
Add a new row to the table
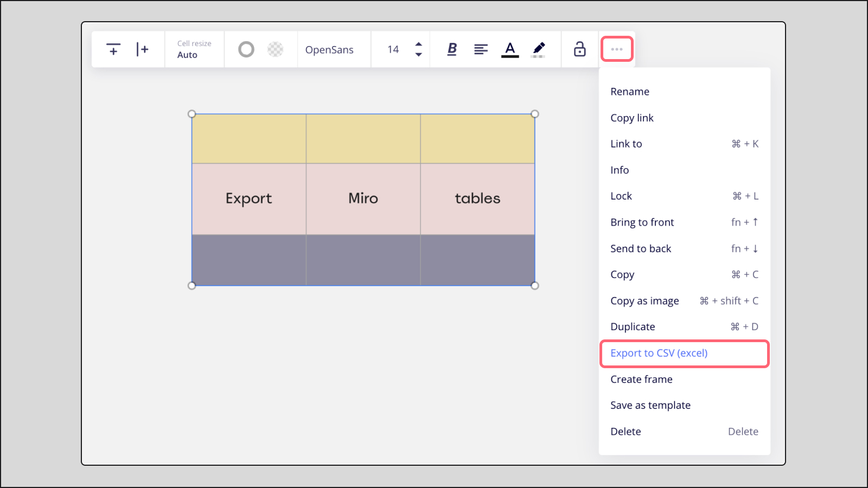[x=113, y=49]
